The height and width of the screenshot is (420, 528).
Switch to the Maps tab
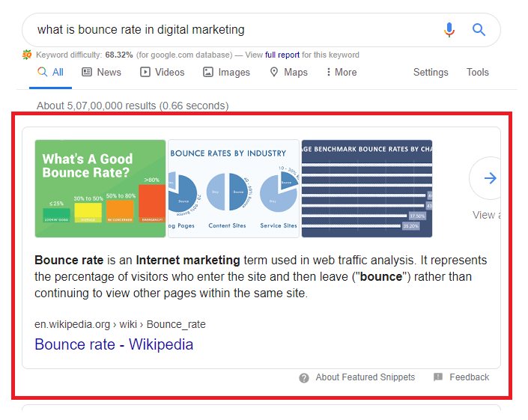[289, 73]
